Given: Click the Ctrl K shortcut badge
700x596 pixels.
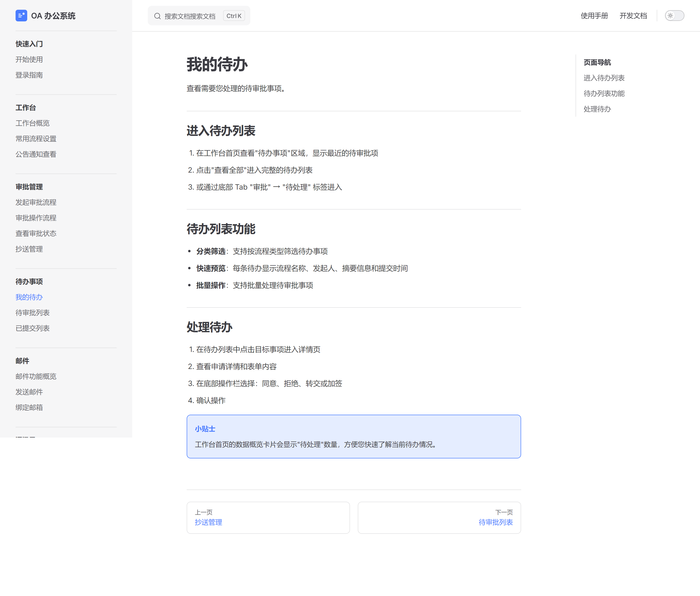Looking at the screenshot, I should (234, 16).
